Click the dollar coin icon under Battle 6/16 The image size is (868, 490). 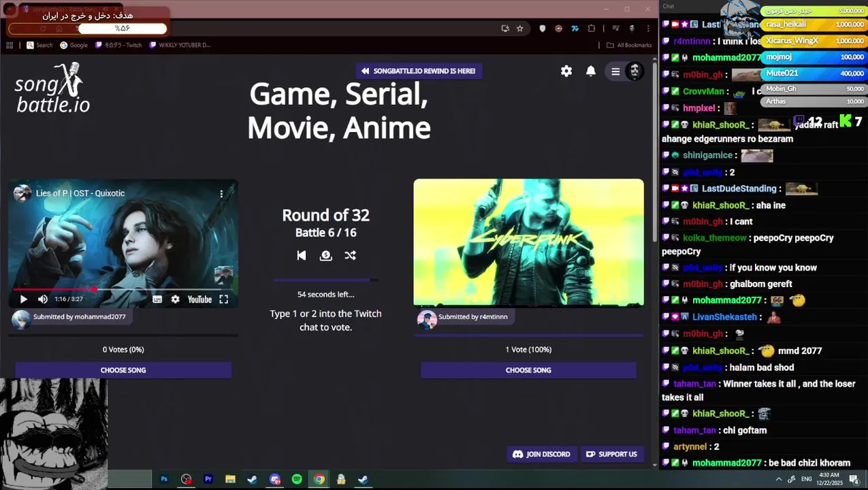coord(326,255)
